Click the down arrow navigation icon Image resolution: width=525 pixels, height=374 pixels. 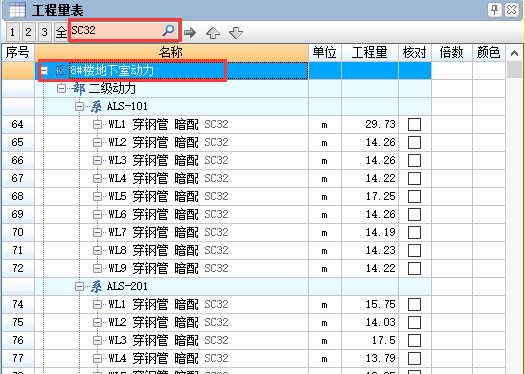pos(236,33)
